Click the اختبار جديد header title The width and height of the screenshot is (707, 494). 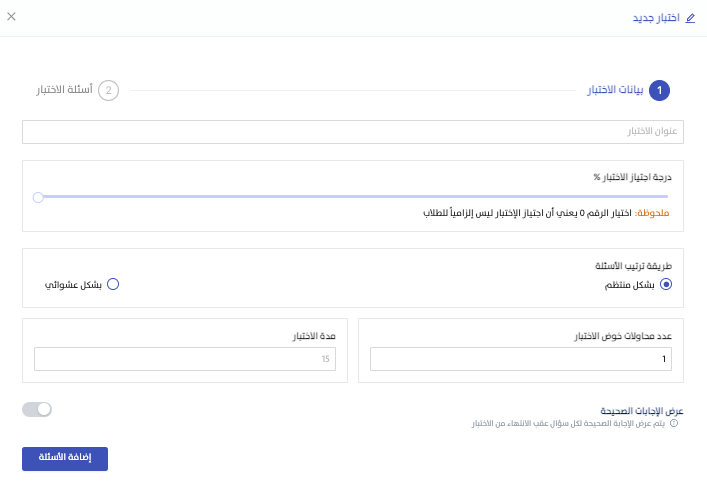[x=656, y=18]
